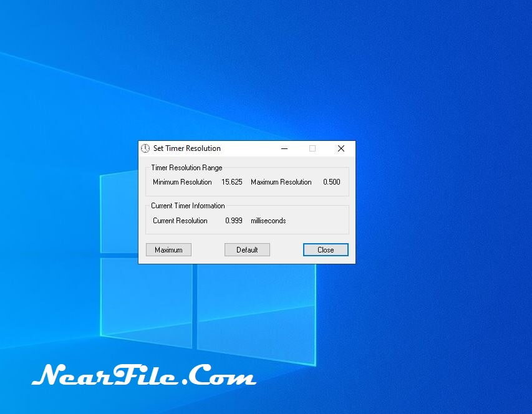The width and height of the screenshot is (532, 414).
Task: Click the grayed-out maximize window button
Action: pos(312,148)
